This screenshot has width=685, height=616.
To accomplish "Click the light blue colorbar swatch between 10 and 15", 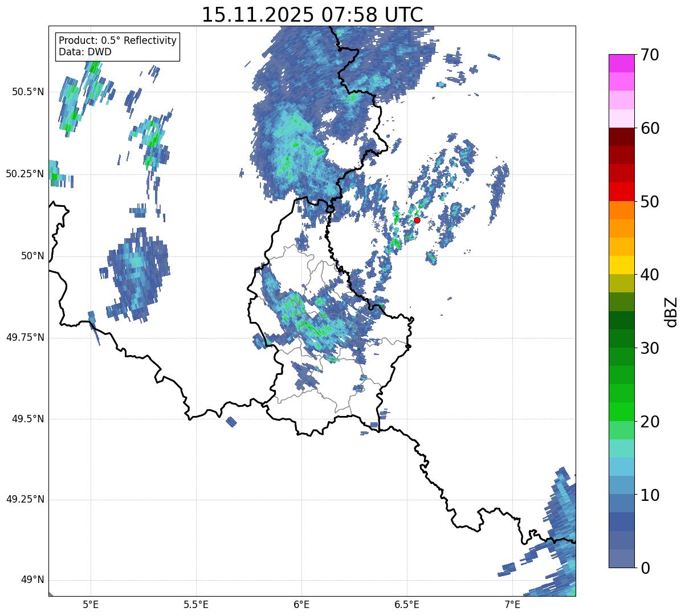I will 621,467.
